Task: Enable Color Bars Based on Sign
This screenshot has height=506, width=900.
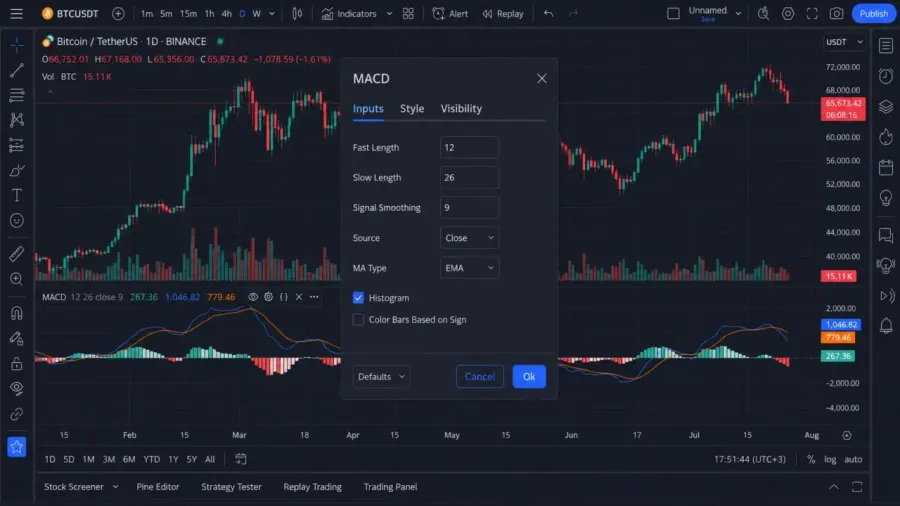Action: tap(358, 320)
